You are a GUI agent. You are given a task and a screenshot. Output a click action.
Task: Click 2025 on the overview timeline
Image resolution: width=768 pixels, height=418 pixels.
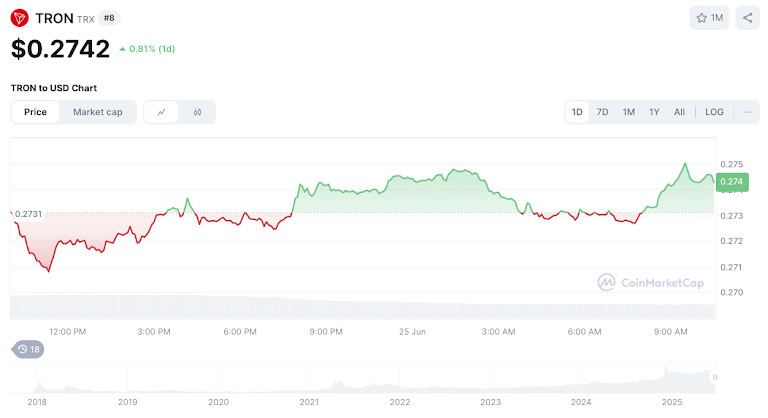coord(672,402)
